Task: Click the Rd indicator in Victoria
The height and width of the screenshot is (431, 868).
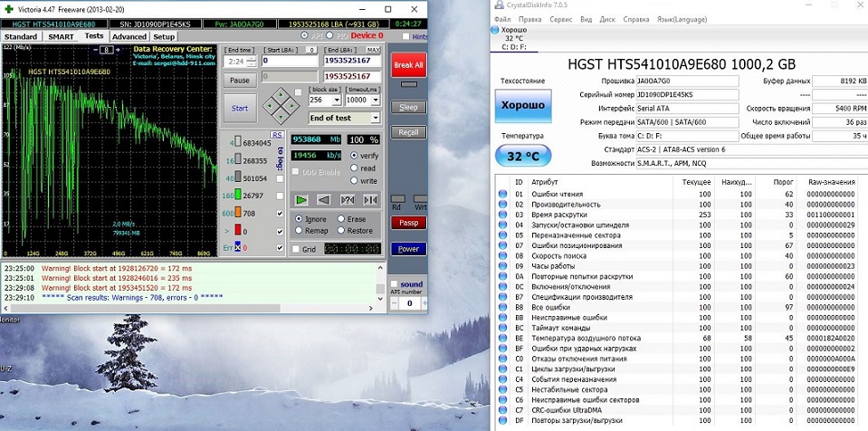Action: 397,199
